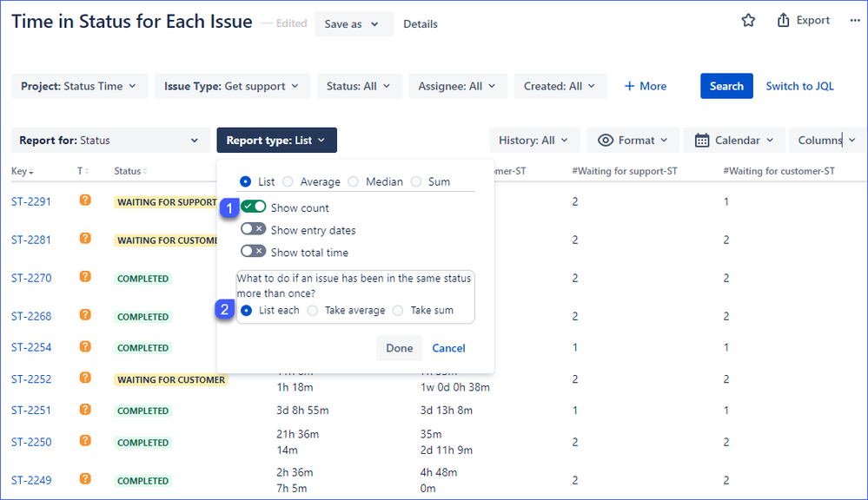Choose the Take sum option
868x500 pixels.
(x=398, y=310)
